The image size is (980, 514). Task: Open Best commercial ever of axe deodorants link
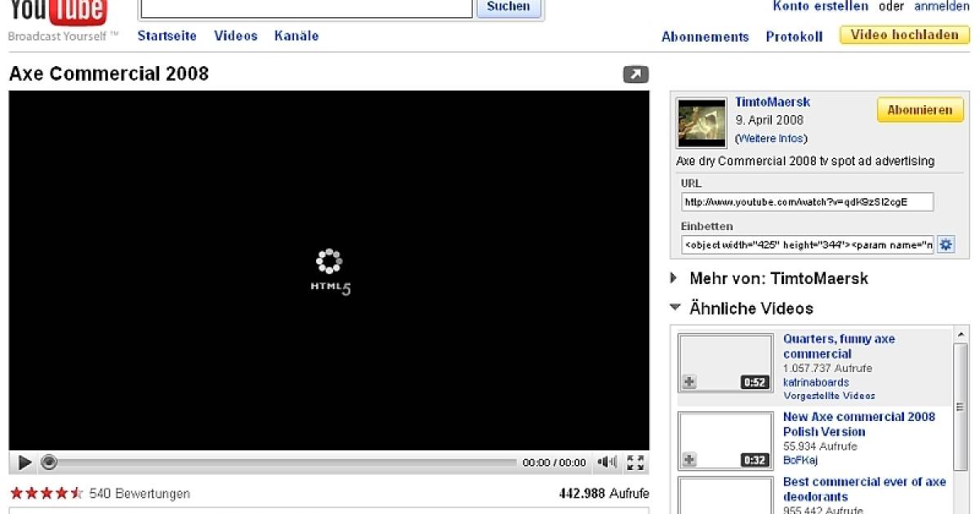[864, 489]
